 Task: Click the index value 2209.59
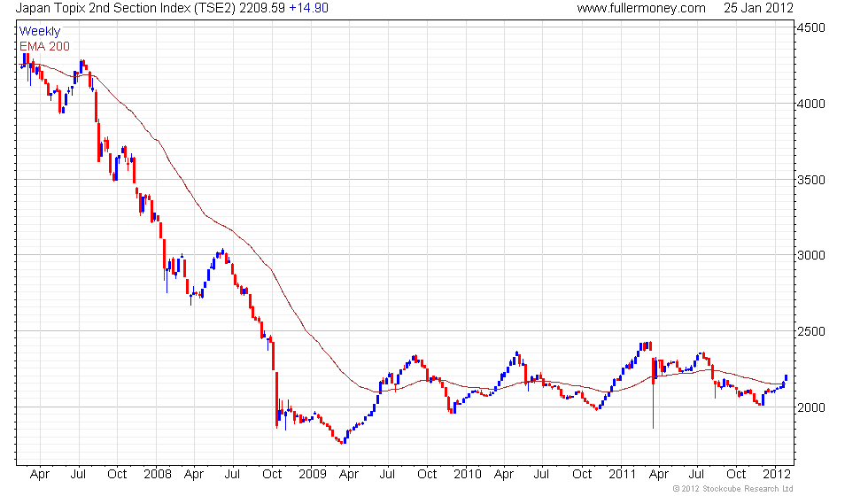(262, 8)
